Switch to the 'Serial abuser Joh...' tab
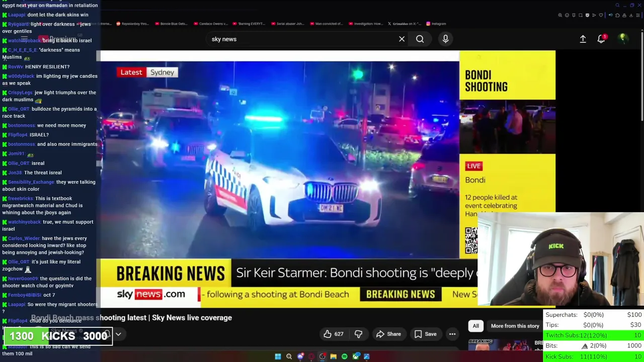Viewport: 644px width, 362px height. coord(288,24)
